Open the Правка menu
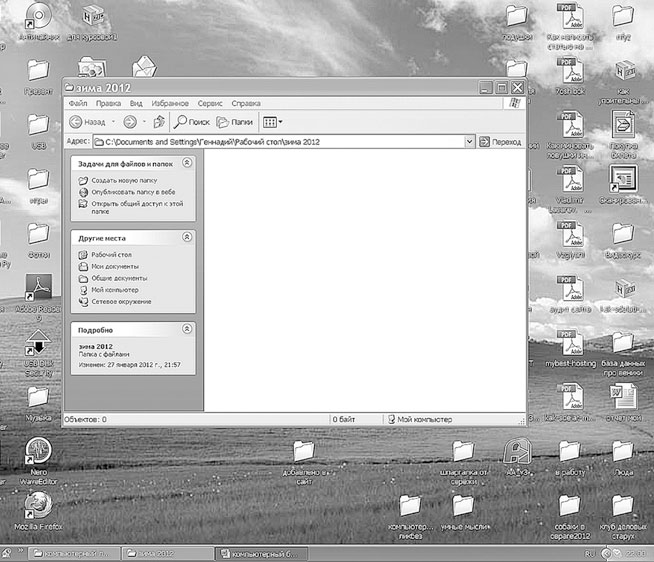 click(108, 103)
